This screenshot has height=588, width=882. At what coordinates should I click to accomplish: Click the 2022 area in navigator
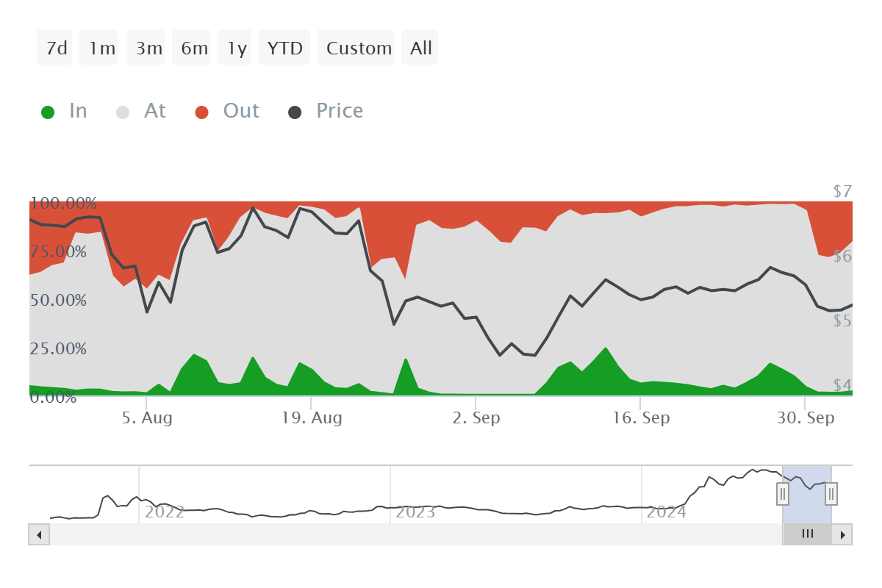(x=164, y=511)
